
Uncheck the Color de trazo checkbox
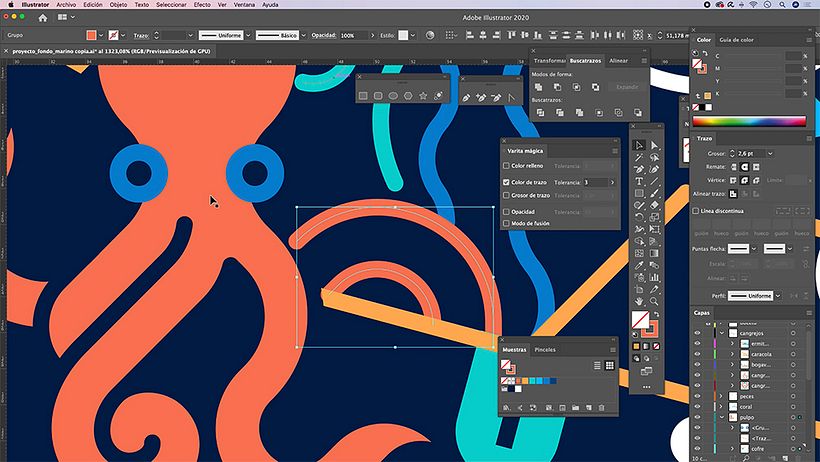(x=506, y=182)
